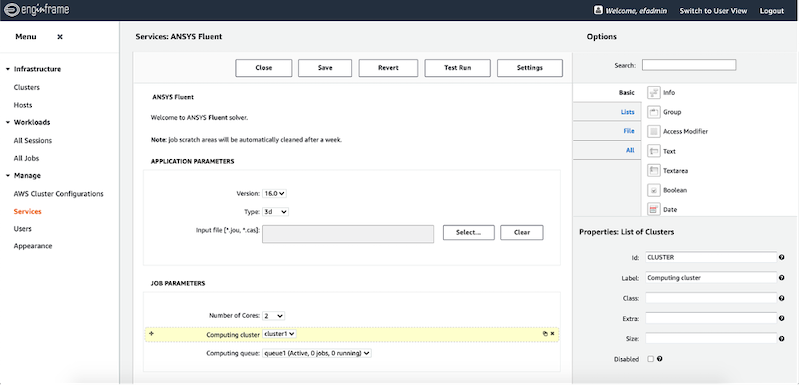Collapse the Workloads section
Image resolution: width=800 pixels, height=385 pixels.
click(8, 122)
